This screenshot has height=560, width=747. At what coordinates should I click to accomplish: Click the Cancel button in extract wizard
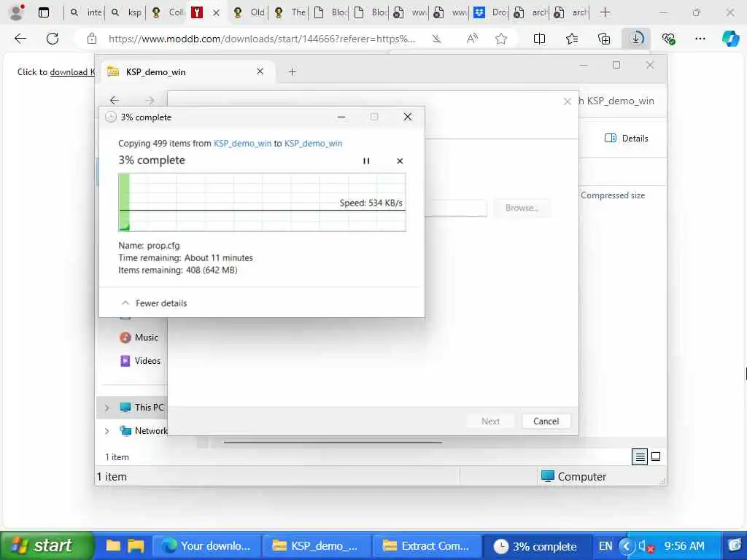tap(546, 421)
